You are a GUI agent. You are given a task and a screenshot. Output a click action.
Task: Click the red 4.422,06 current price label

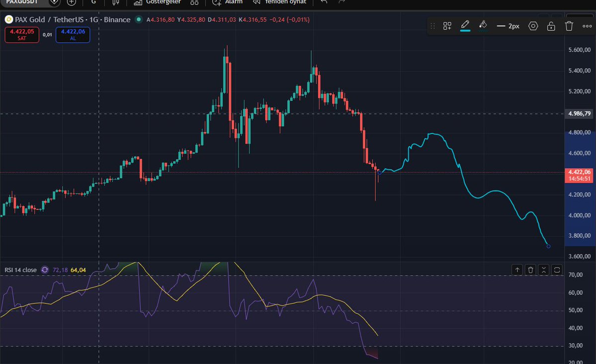(x=579, y=172)
